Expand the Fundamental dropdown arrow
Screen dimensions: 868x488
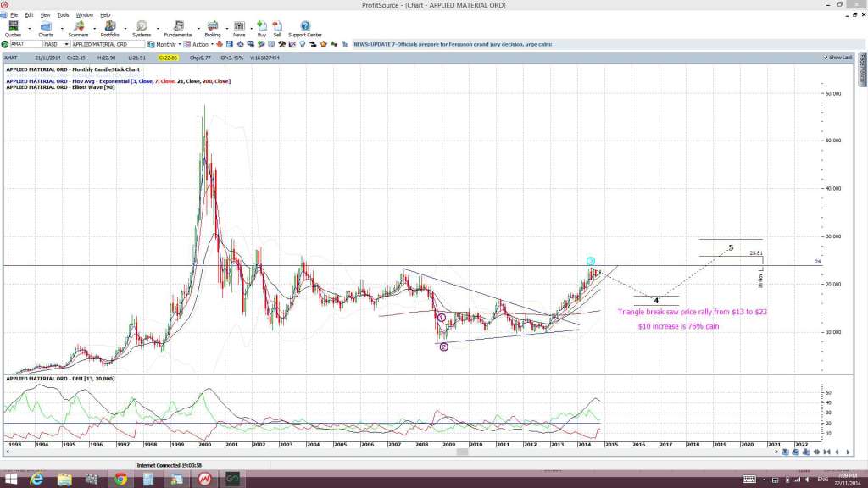[198, 28]
